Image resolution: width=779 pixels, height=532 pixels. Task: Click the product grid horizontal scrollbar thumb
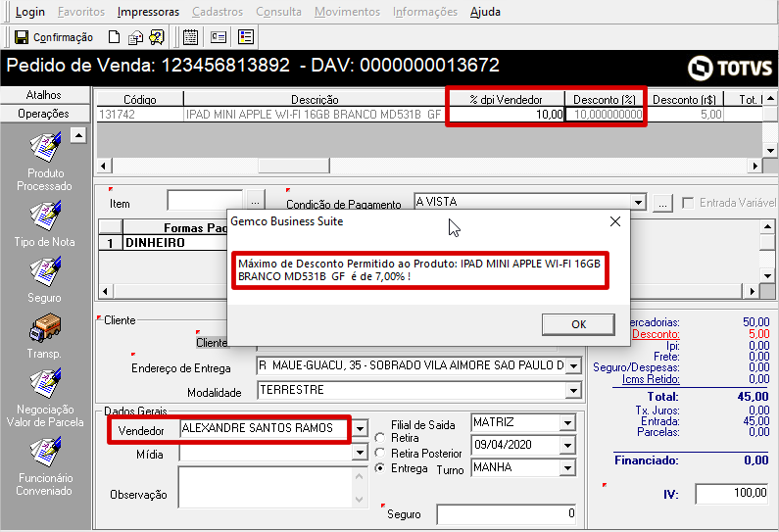[294, 166]
